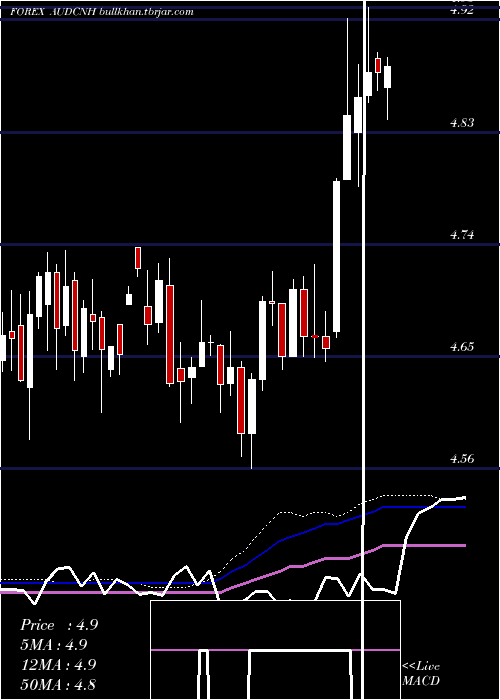Click the '50MA : 4.8' value
500x700 pixels.
pyautogui.click(x=59, y=684)
